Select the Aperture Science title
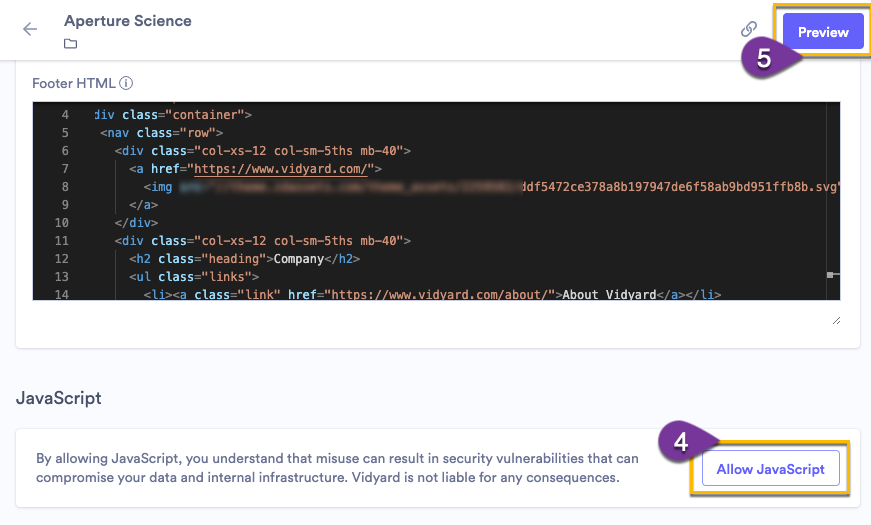This screenshot has width=871, height=525. pyautogui.click(x=127, y=20)
